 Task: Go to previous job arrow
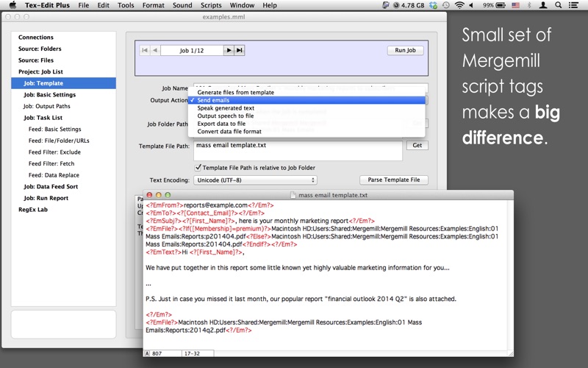tap(155, 50)
